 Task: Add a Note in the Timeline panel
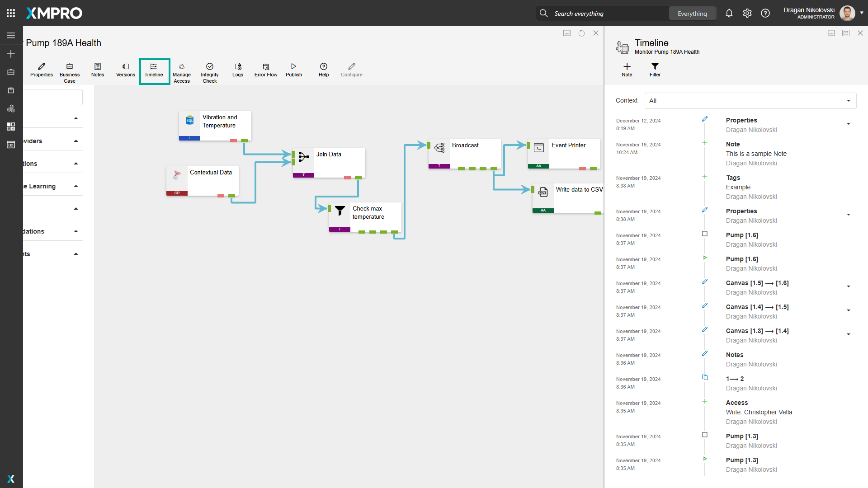627,70
